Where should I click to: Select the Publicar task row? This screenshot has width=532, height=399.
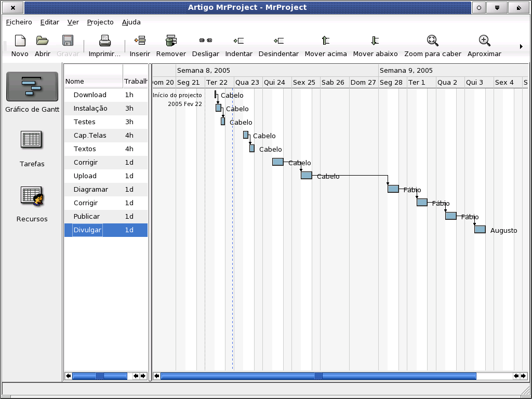tap(106, 217)
